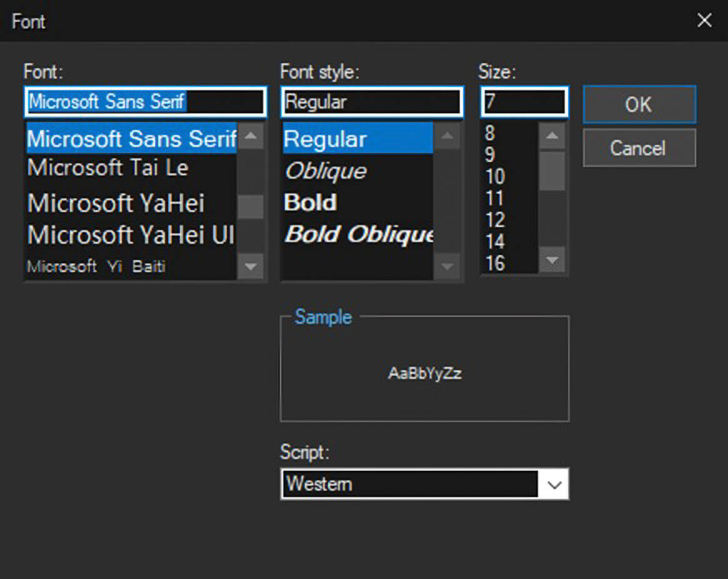Click the size list scroll down arrow
This screenshot has width=728, height=579.
pyautogui.click(x=552, y=260)
